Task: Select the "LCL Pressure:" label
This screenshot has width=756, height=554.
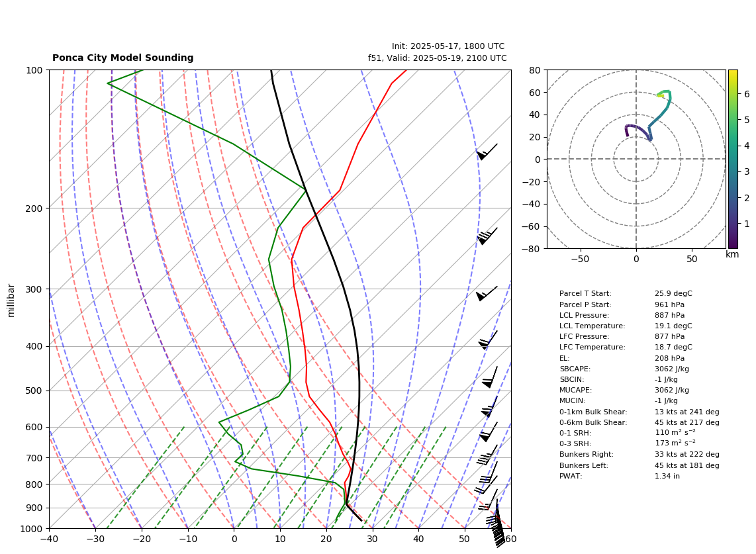Action: pos(585,315)
